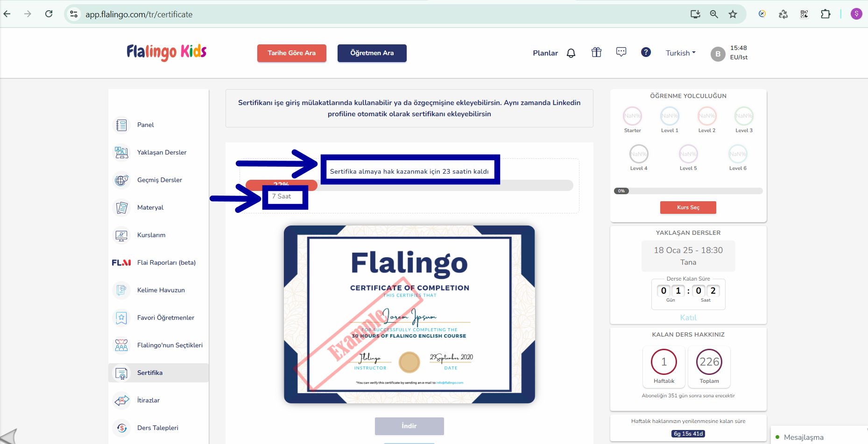Image resolution: width=868 pixels, height=444 pixels.
Task: Open browser zoom magnifier icon
Action: click(x=714, y=14)
